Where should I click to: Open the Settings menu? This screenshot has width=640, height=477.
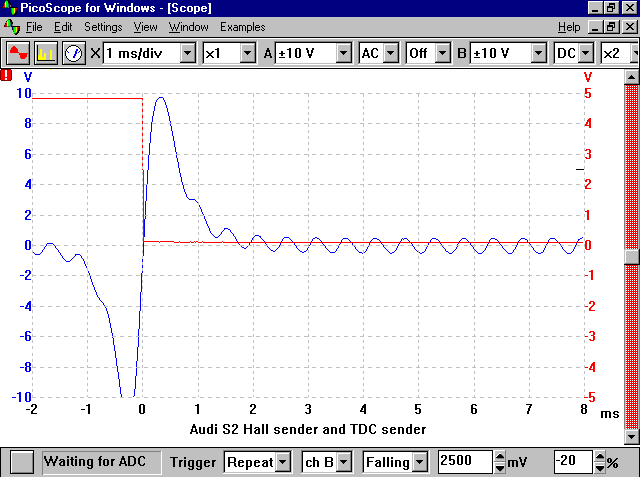(x=103, y=27)
